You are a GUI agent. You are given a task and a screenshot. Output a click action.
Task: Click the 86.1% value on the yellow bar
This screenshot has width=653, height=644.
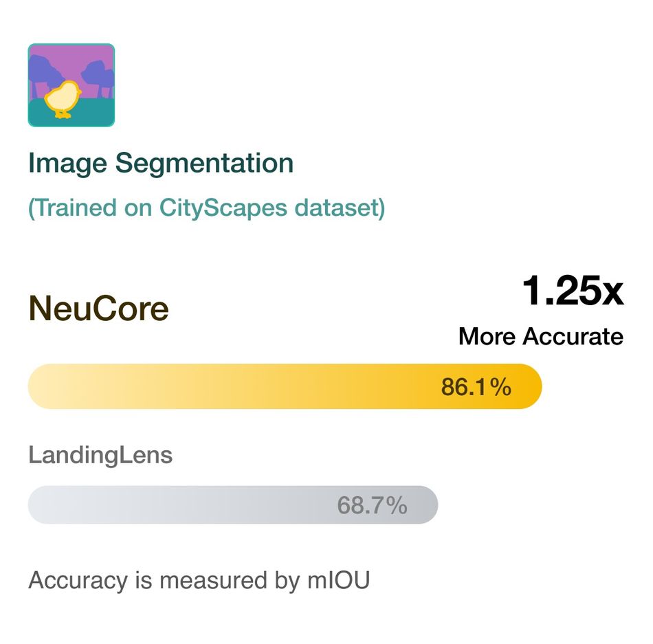pyautogui.click(x=476, y=387)
